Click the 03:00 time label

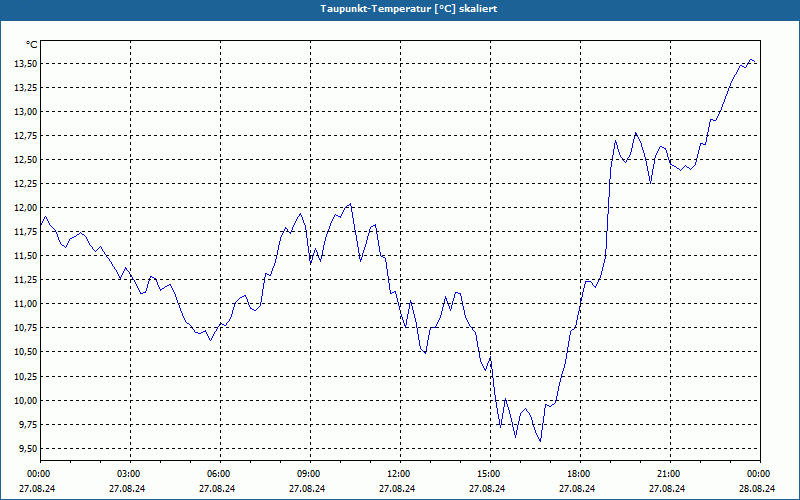(130, 474)
